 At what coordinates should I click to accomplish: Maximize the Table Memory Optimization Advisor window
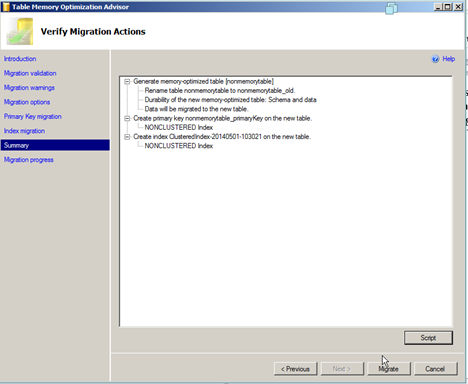(x=448, y=7)
